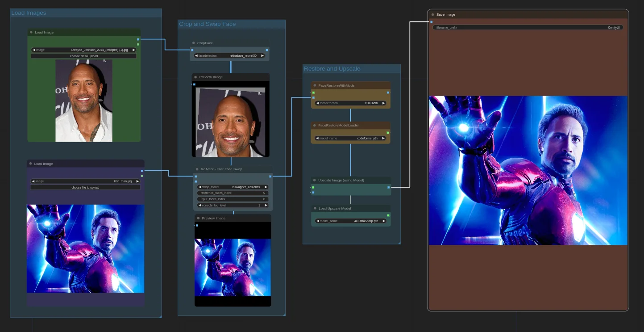The height and width of the screenshot is (332, 644).
Task: Click the CropFace node collapse dot
Action: (x=193, y=43)
